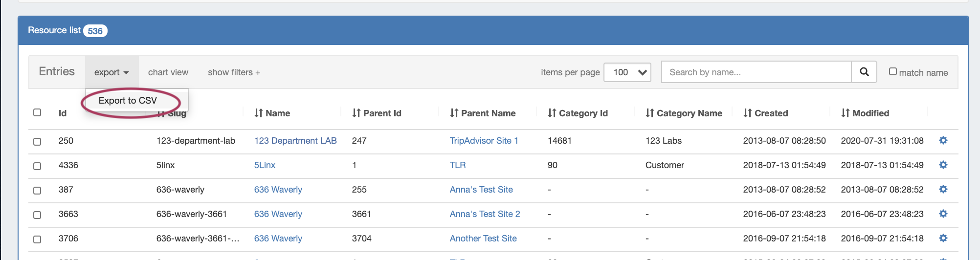Select the checkbox for row 4336
This screenshot has width=980, height=260.
37,166
